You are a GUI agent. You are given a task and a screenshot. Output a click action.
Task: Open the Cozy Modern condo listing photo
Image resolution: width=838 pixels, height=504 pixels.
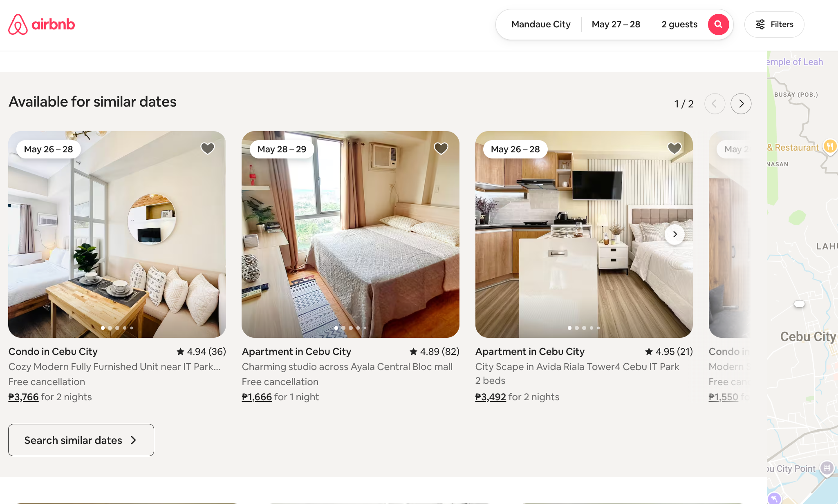pos(117,234)
